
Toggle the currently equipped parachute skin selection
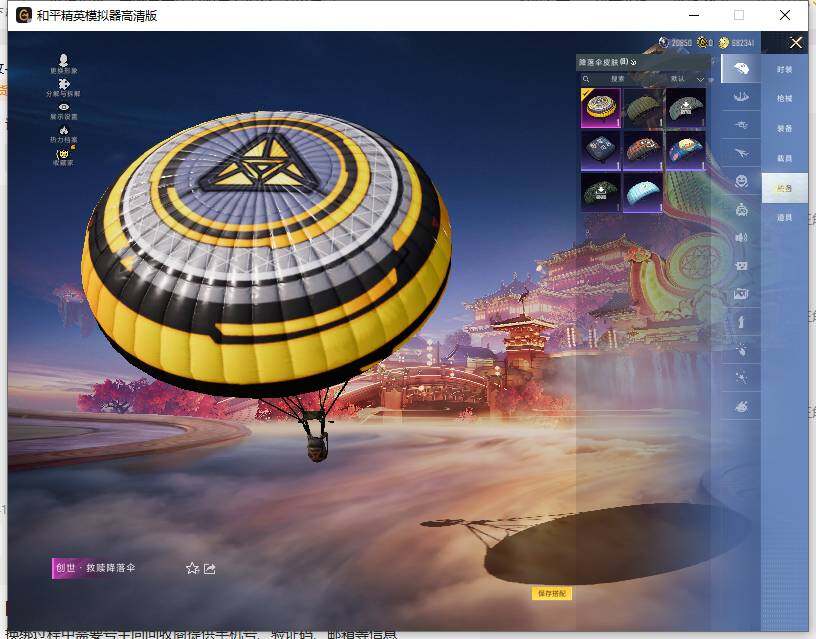(600, 107)
